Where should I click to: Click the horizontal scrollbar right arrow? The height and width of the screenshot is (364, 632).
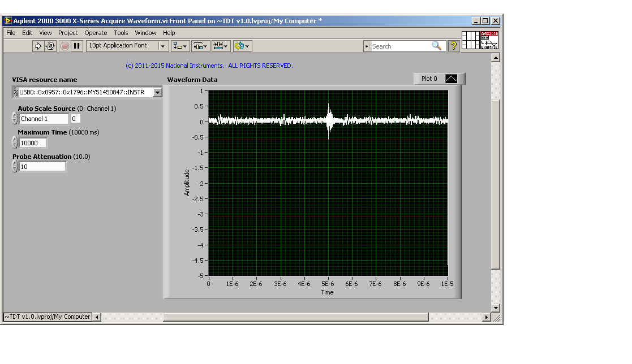[x=487, y=317]
